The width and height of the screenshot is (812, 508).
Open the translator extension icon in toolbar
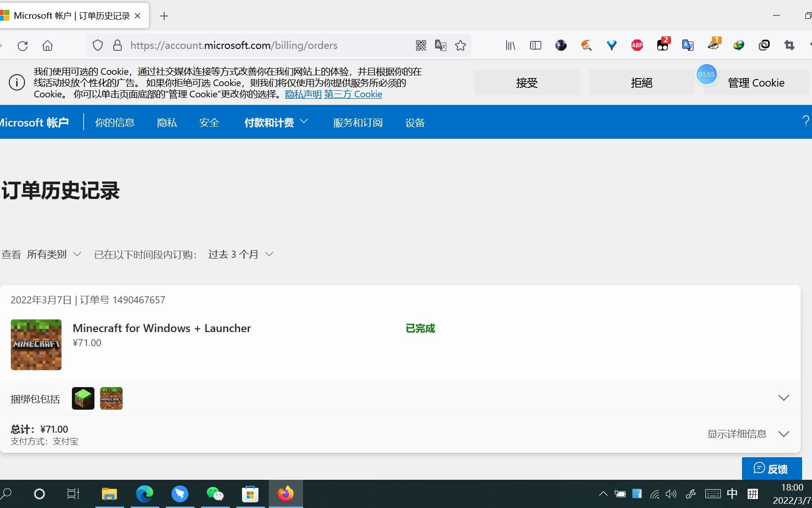[688, 46]
